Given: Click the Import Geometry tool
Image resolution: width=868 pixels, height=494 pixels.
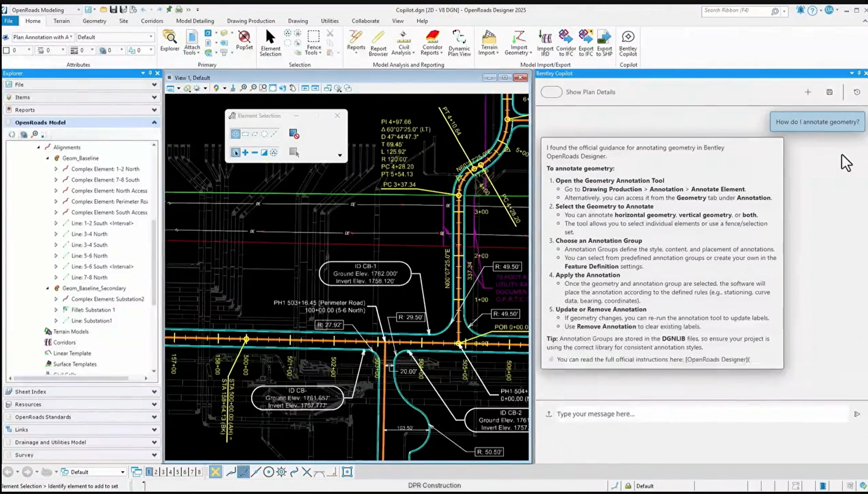Looking at the screenshot, I should [518, 43].
